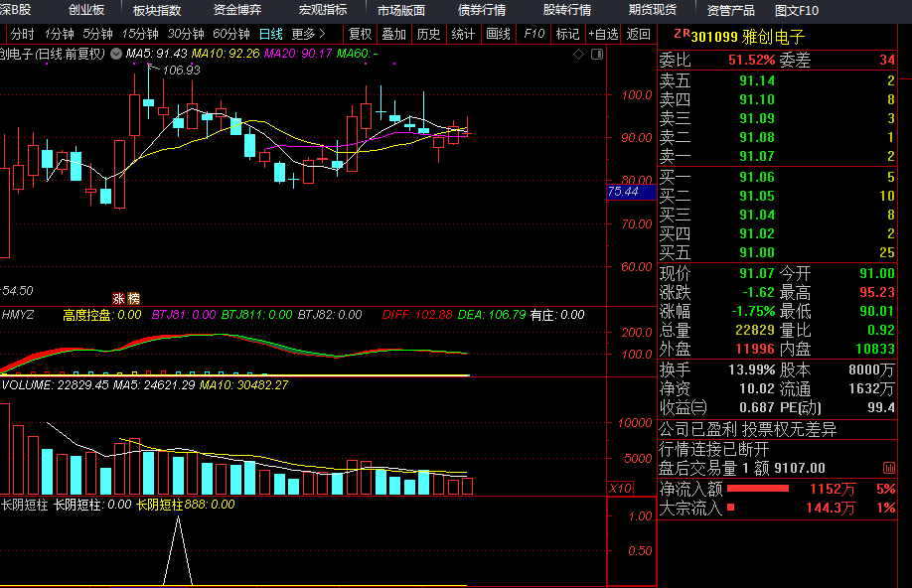This screenshot has width=912, height=588.
Task: Click 返回 back button
Action: click(x=638, y=35)
